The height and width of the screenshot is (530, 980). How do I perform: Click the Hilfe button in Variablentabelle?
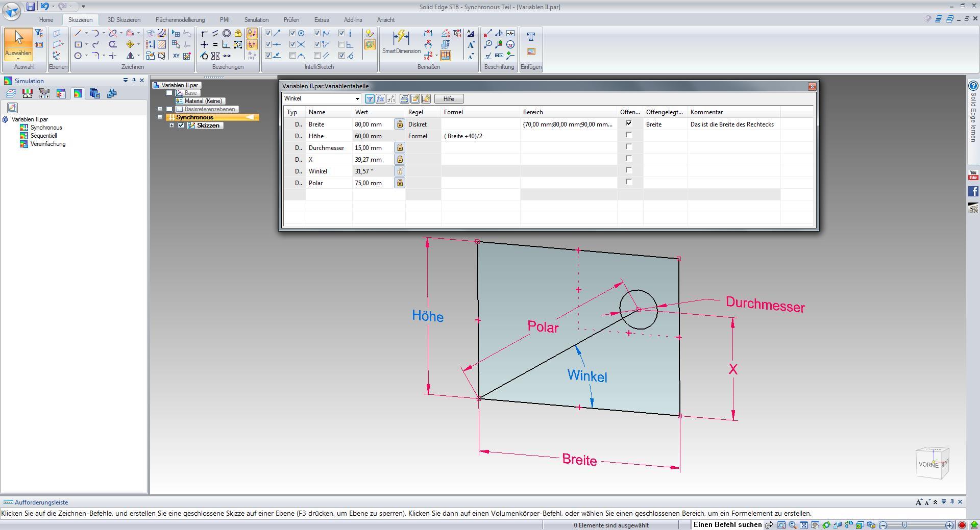tap(449, 99)
